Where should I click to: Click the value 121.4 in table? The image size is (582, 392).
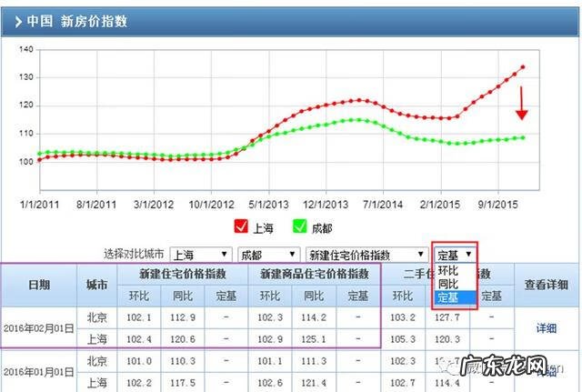tap(314, 382)
